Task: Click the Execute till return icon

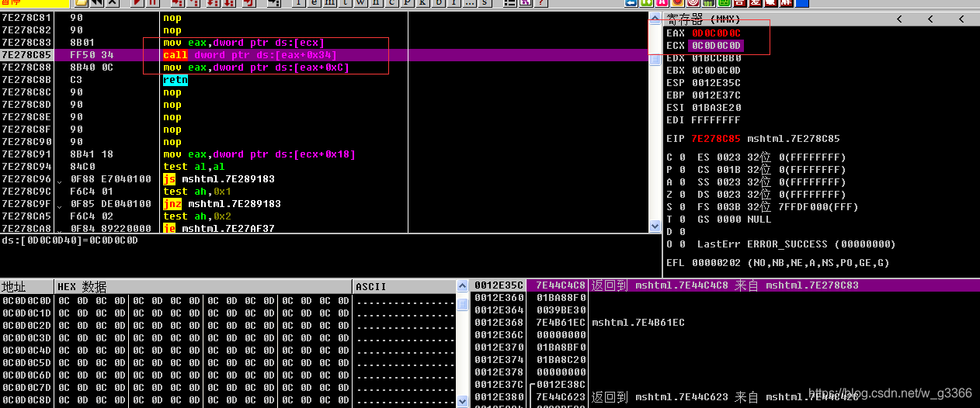Action: point(249,3)
